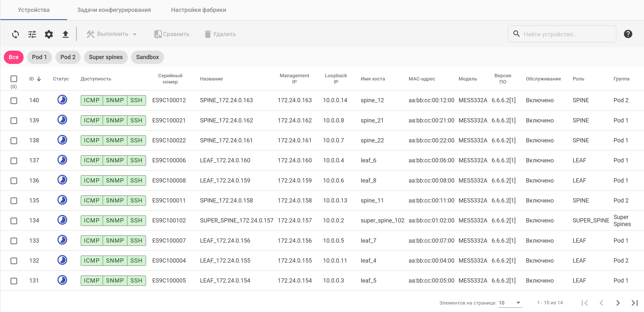
Task: Select checkbox of device ID 134
Action: [x=14, y=221]
